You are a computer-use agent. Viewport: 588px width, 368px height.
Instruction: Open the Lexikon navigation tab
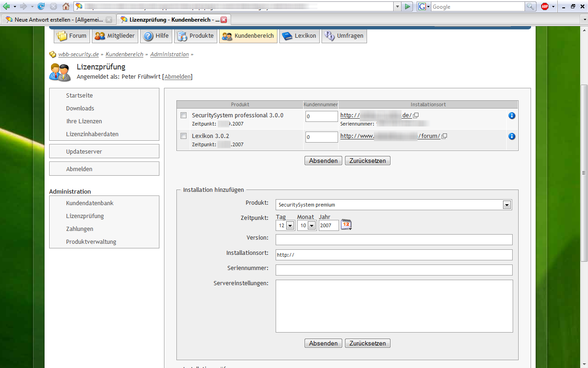pyautogui.click(x=300, y=36)
